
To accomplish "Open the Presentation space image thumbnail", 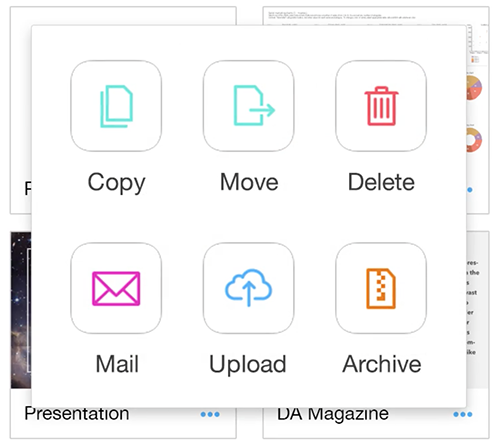I will [x=21, y=310].
